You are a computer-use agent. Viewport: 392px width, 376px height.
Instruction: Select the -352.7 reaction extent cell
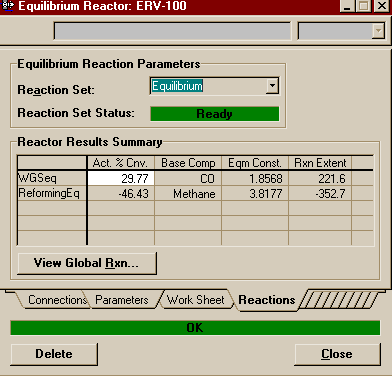(x=320, y=193)
